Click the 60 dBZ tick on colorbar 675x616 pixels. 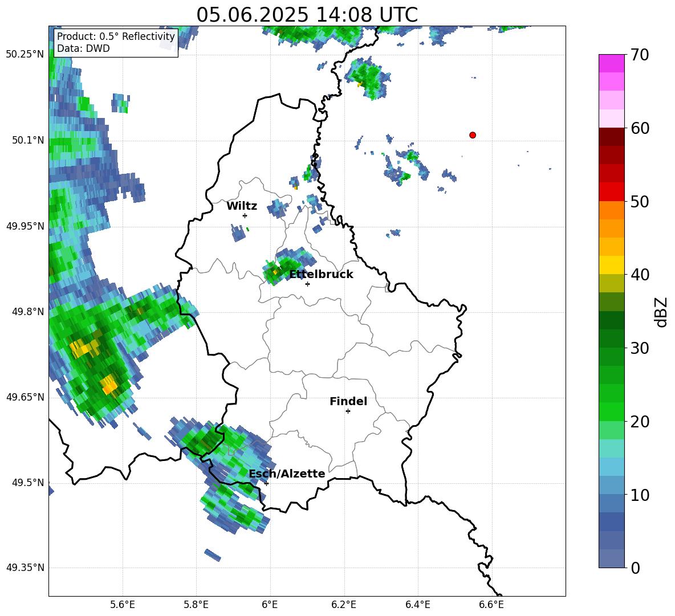(640, 128)
